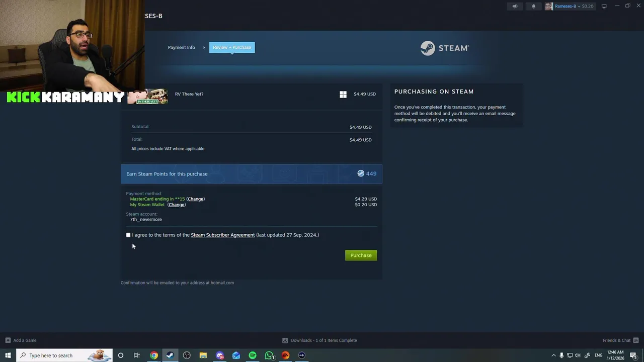Click the Steam taskbar icon

tap(170, 355)
